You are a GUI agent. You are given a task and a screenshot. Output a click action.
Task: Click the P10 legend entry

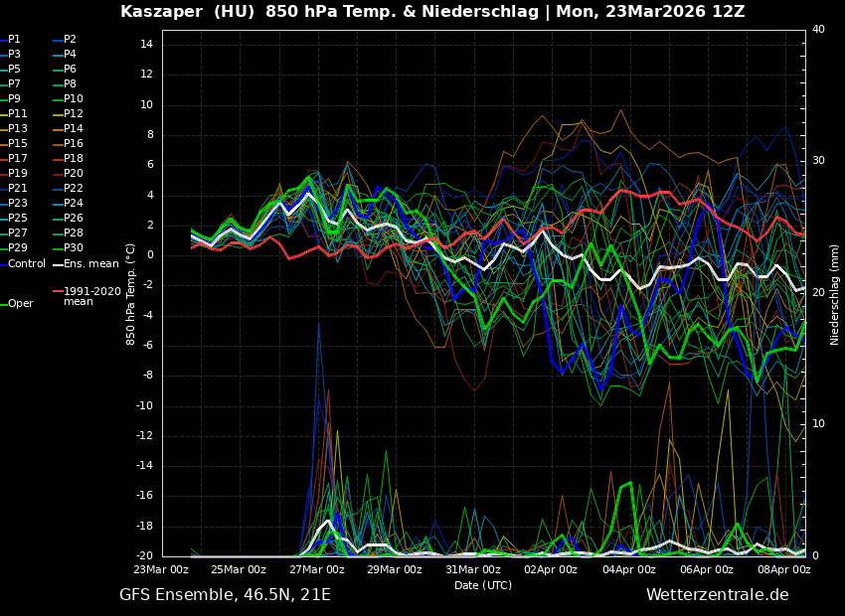click(74, 99)
